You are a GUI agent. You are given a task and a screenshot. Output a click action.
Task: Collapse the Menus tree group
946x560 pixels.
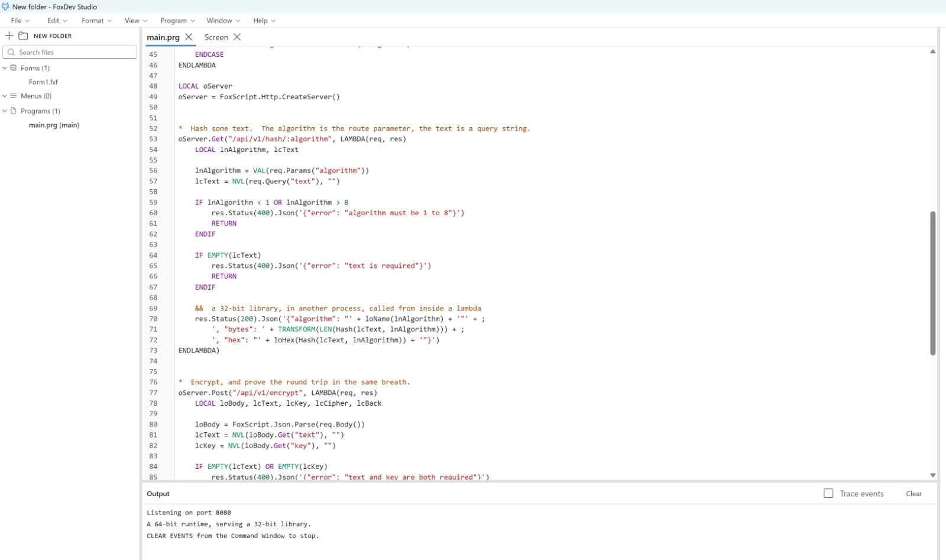[x=5, y=95]
